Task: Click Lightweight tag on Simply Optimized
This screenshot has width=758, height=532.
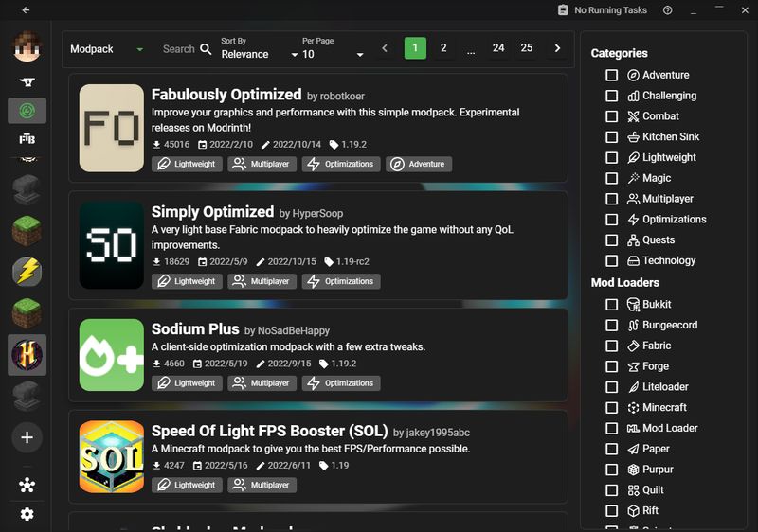Action: [x=187, y=281]
